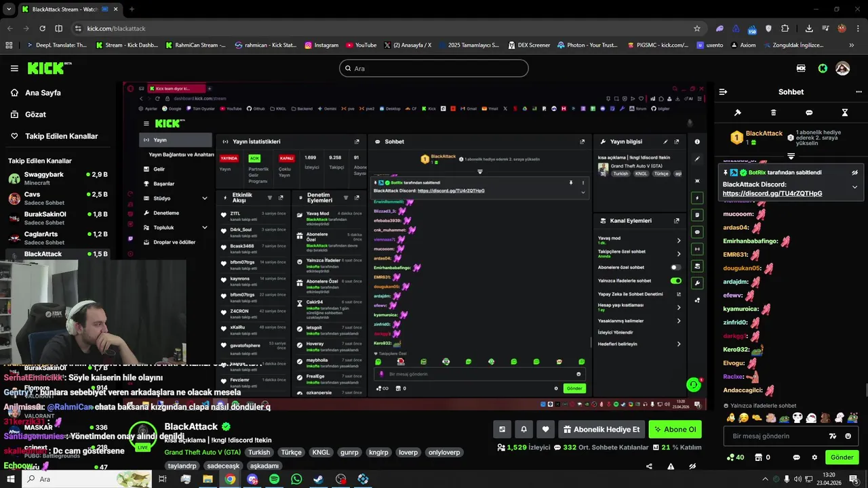Click the share icon below stream
The image size is (868, 488).
click(x=649, y=466)
